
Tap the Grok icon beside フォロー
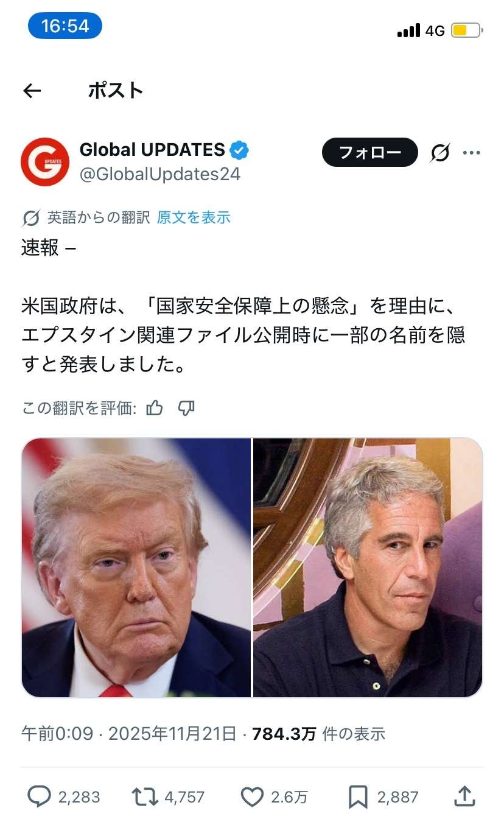pyautogui.click(x=439, y=153)
